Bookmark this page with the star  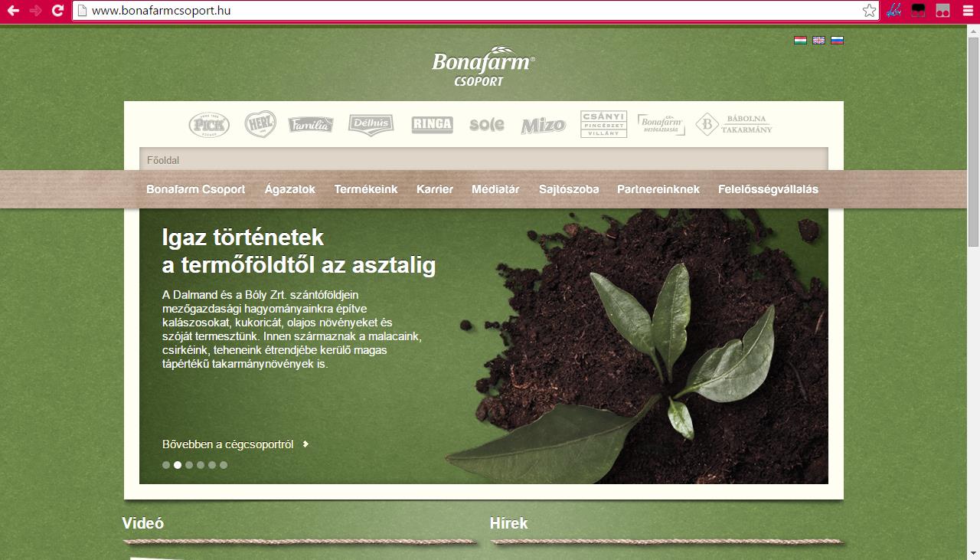pos(869,11)
